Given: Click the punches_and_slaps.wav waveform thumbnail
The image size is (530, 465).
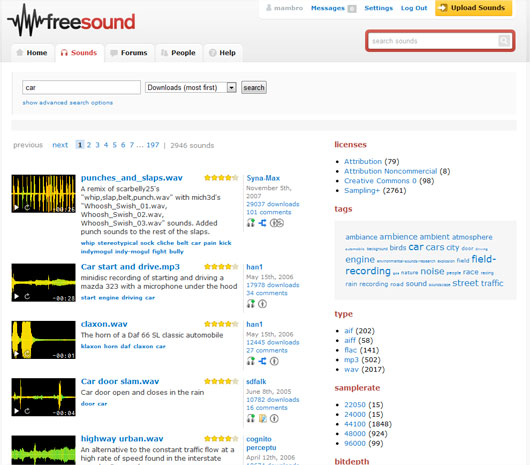Looking at the screenshot, I should 44,194.
